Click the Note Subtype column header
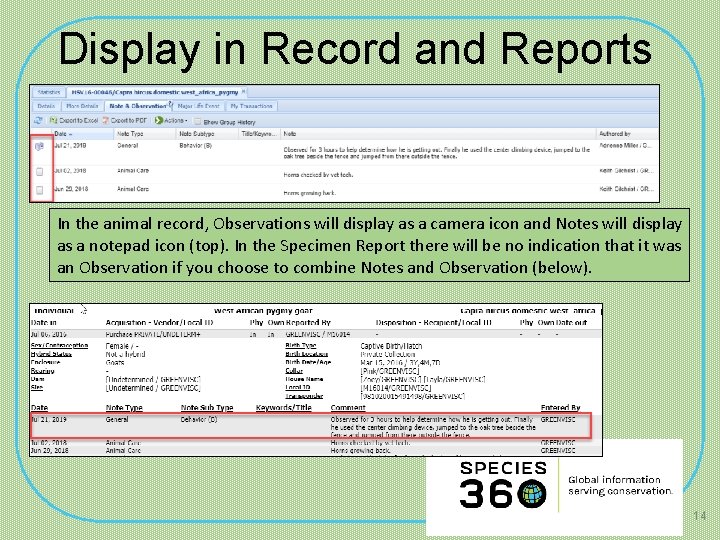720x540 pixels. 208,134
